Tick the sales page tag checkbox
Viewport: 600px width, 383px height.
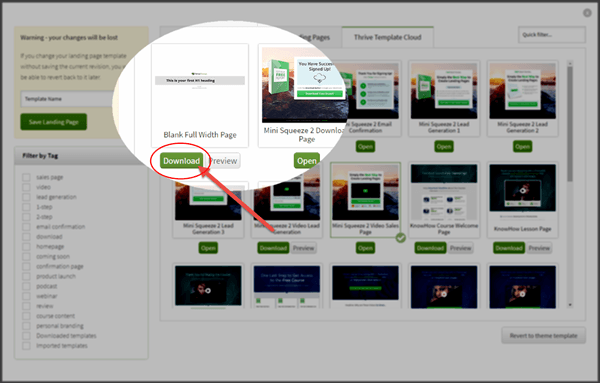pos(26,177)
